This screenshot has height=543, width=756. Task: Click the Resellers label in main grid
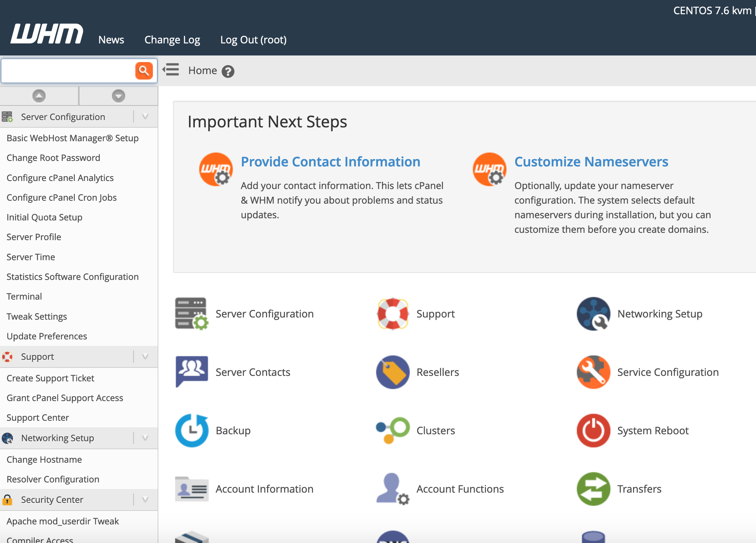438,372
